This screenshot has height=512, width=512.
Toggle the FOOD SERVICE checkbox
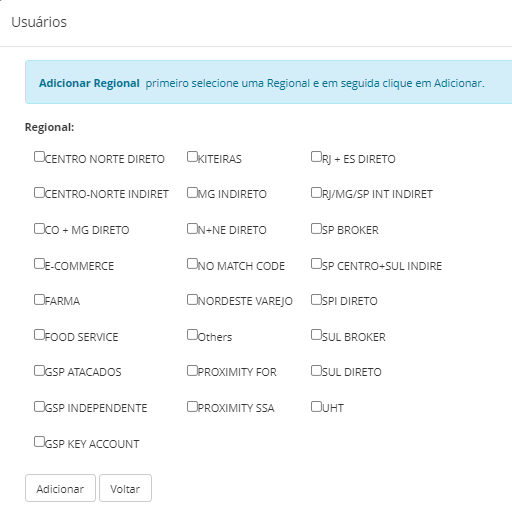(39, 335)
